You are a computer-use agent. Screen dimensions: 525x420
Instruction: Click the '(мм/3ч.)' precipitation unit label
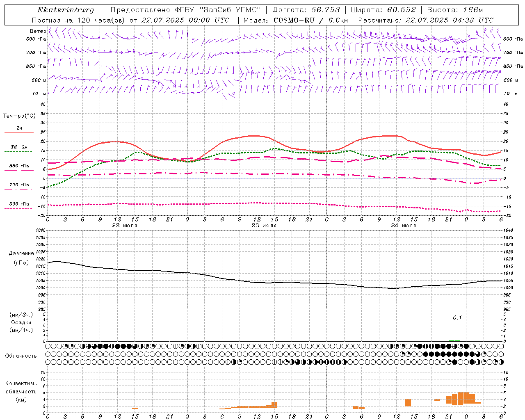21,315
